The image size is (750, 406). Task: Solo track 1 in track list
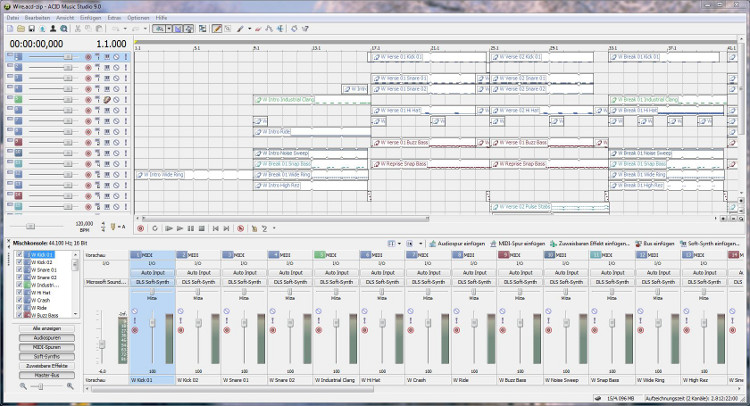(126, 57)
